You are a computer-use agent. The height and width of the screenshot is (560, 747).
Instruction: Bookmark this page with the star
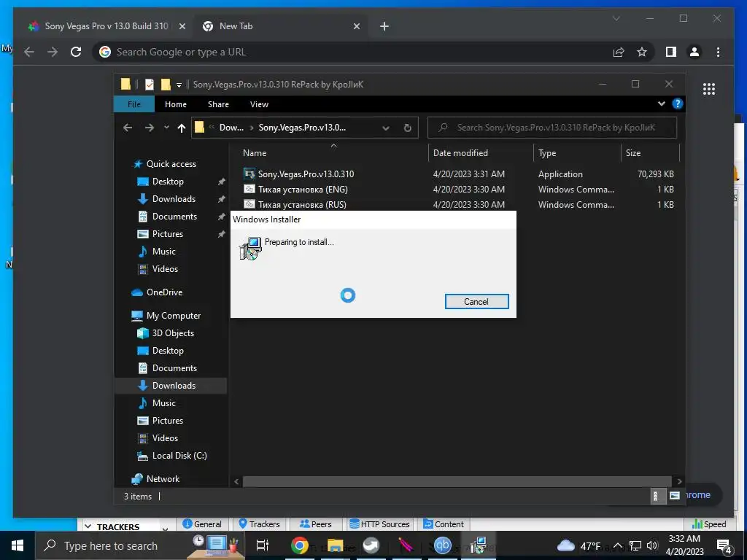coord(642,52)
